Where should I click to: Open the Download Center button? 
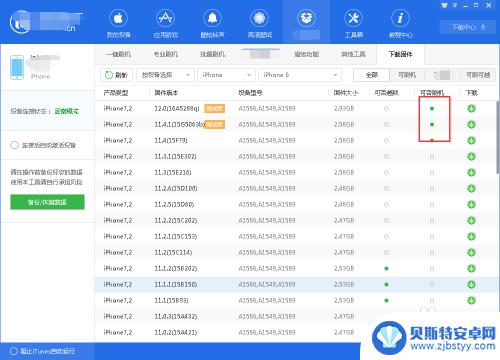click(468, 27)
